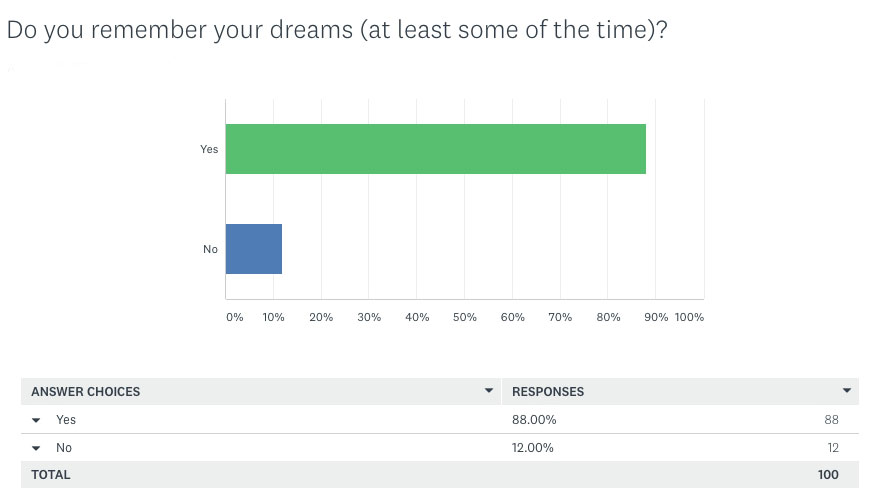Expand the Yes answer row arrow
Image resolution: width=874 pixels, height=496 pixels.
36,420
